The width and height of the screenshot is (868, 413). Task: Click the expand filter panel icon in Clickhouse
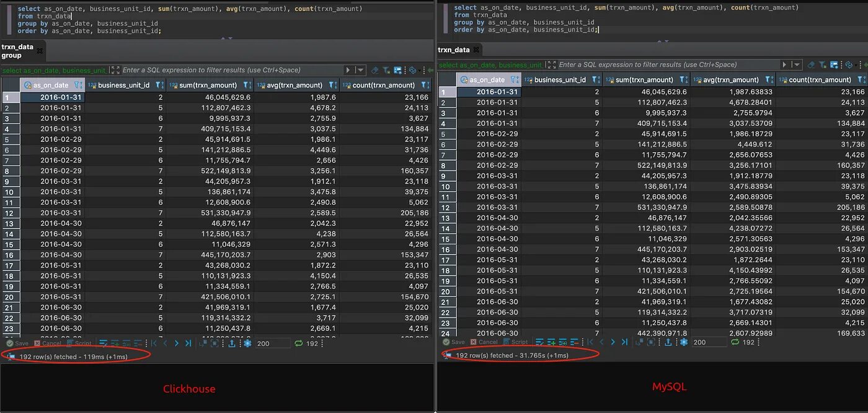click(115, 70)
